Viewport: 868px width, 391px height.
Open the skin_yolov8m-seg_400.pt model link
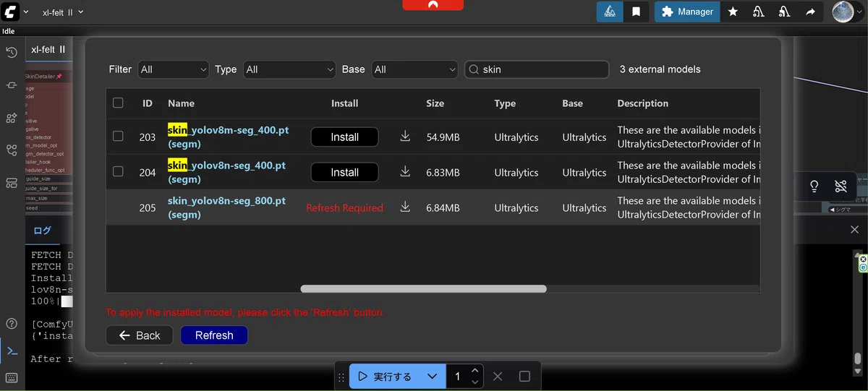pyautogui.click(x=228, y=137)
